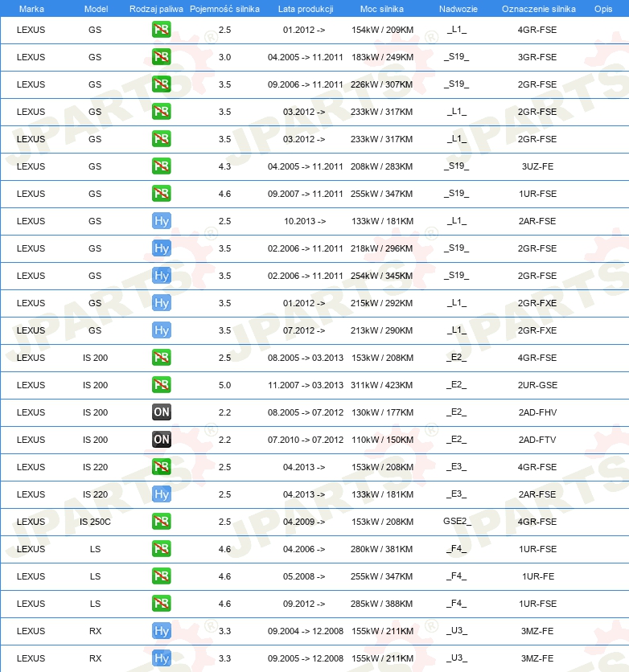
Task: Click the power value 215kW / 292KM
Action: [381, 303]
